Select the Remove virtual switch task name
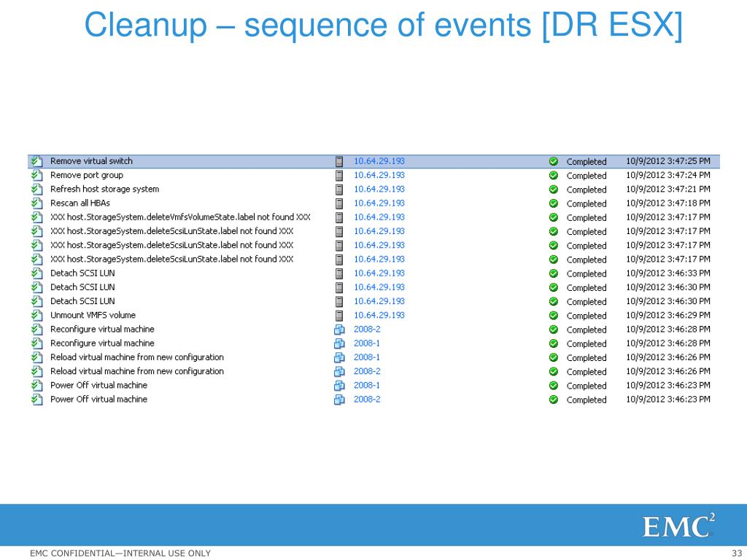747x560 pixels. pos(91,161)
